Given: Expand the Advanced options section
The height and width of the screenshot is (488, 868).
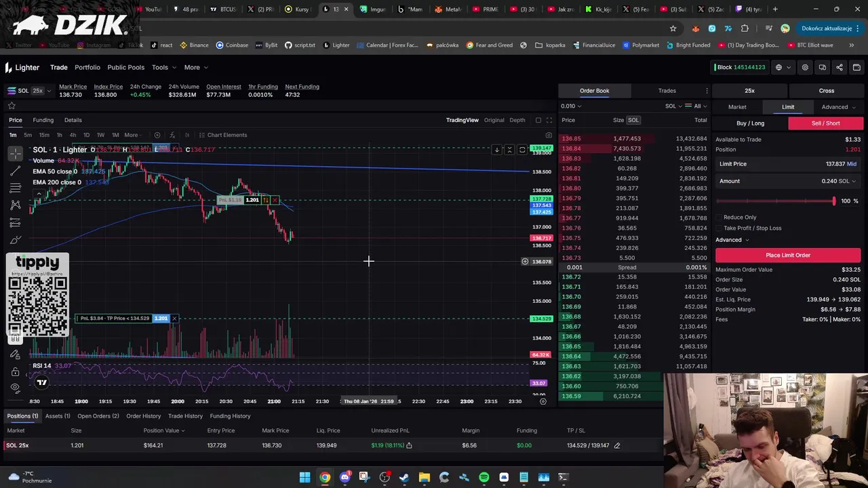Looking at the screenshot, I should [x=732, y=240].
